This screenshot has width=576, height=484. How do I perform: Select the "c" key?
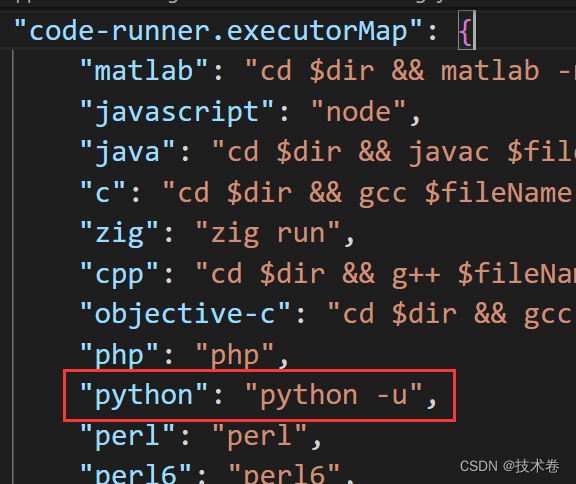[102, 192]
